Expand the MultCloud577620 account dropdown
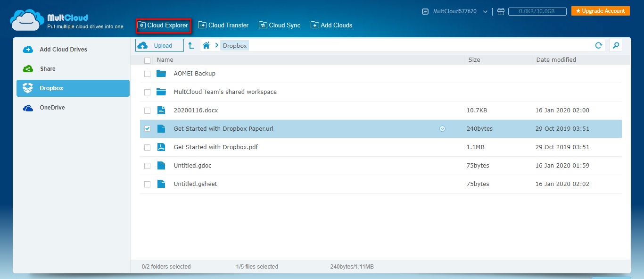Viewport: 644px width, 279px height. pyautogui.click(x=485, y=11)
